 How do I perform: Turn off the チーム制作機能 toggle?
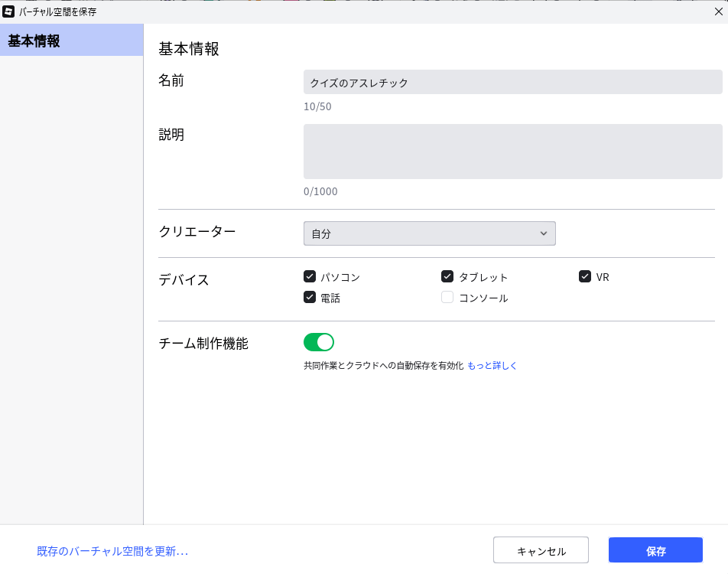(318, 342)
